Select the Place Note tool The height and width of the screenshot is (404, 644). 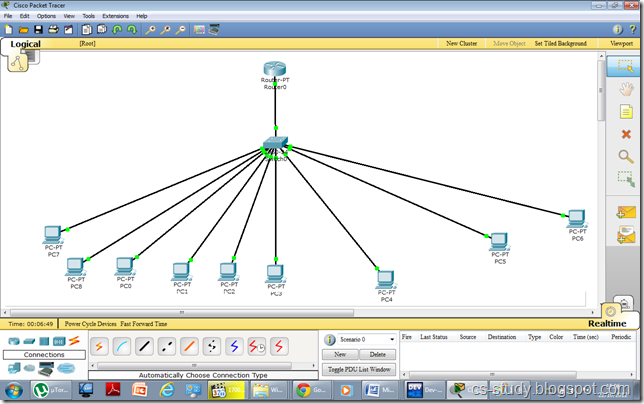click(x=626, y=111)
